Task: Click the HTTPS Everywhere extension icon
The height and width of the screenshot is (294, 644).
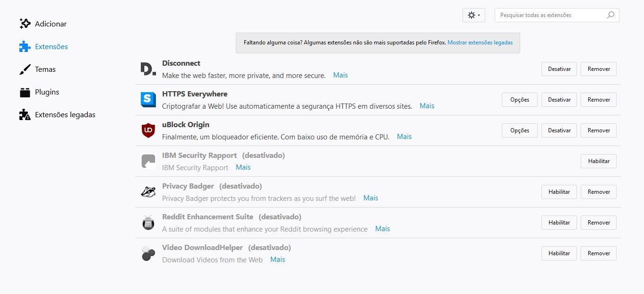Action: [x=148, y=100]
